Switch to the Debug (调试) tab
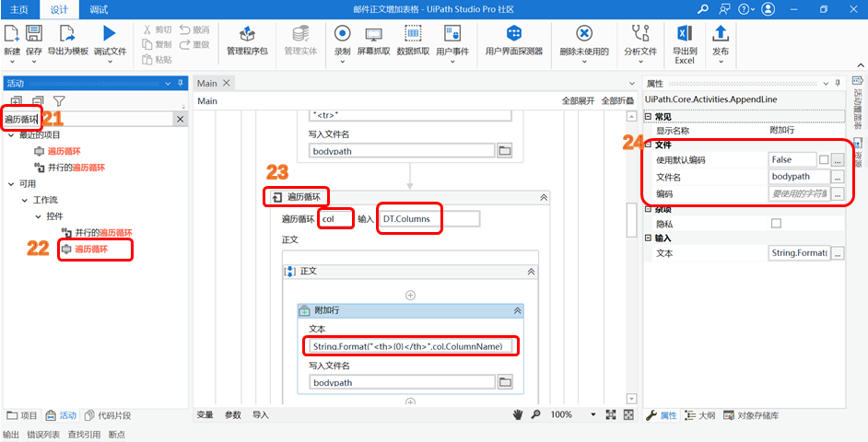This screenshot has width=868, height=442. [x=99, y=9]
